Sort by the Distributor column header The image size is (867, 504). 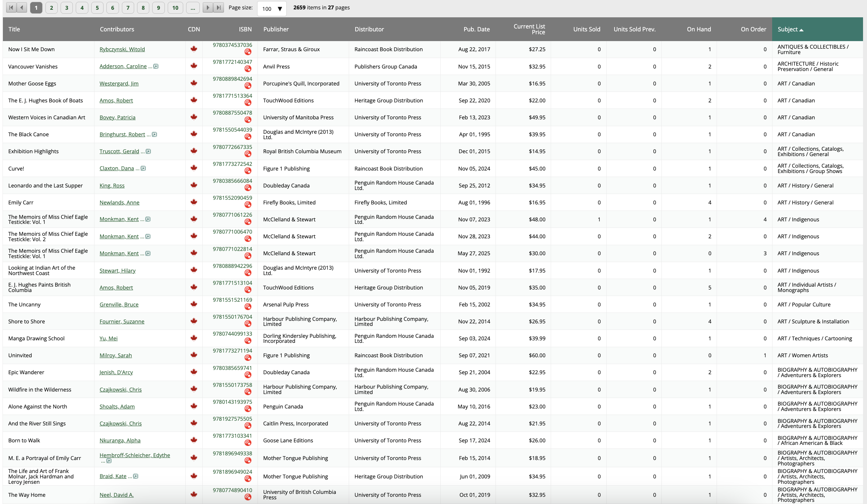pyautogui.click(x=369, y=29)
